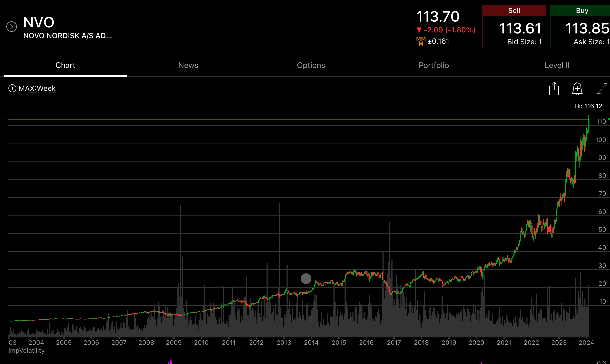Tap the MMM expected move icon
610x364 pixels.
click(x=421, y=41)
